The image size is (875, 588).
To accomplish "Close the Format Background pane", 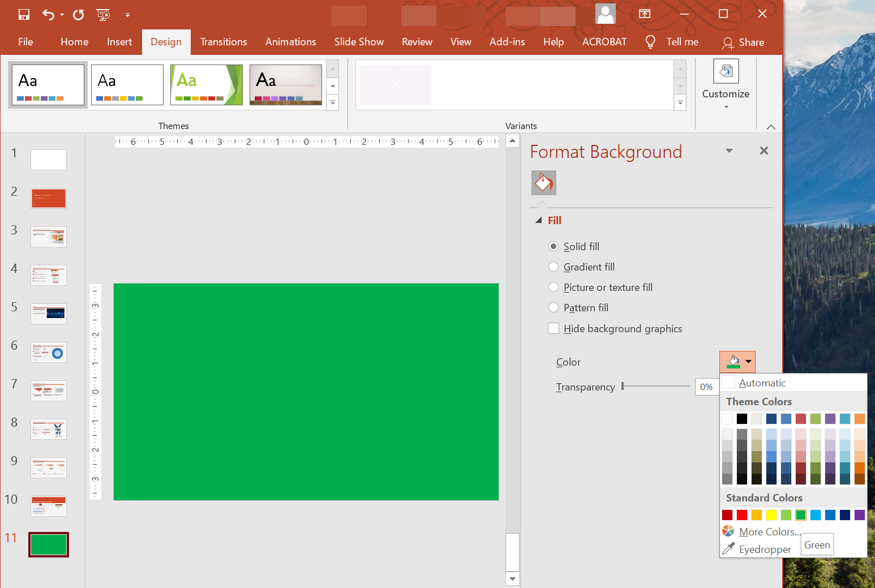I will (x=764, y=151).
